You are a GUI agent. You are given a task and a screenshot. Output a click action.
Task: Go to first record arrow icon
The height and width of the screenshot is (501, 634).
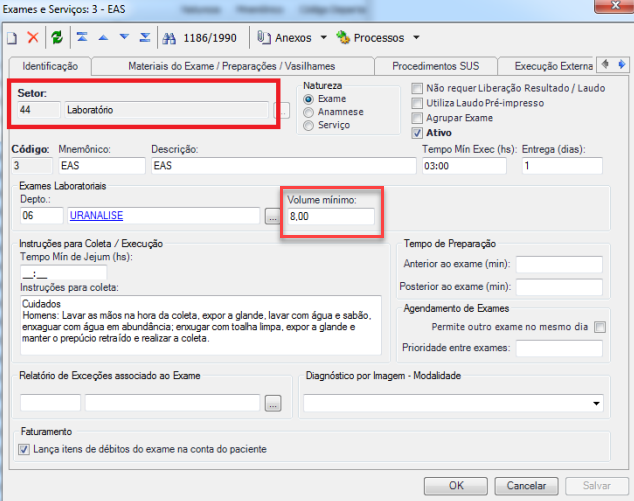[82, 37]
